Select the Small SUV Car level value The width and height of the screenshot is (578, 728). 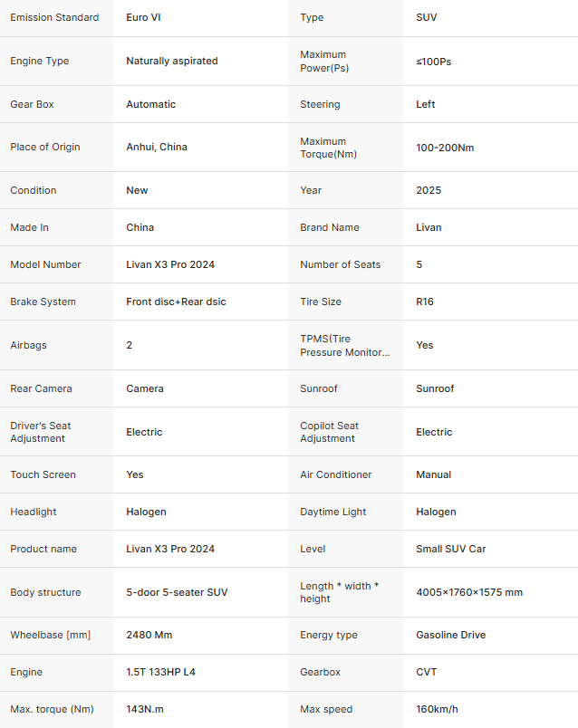click(x=451, y=549)
